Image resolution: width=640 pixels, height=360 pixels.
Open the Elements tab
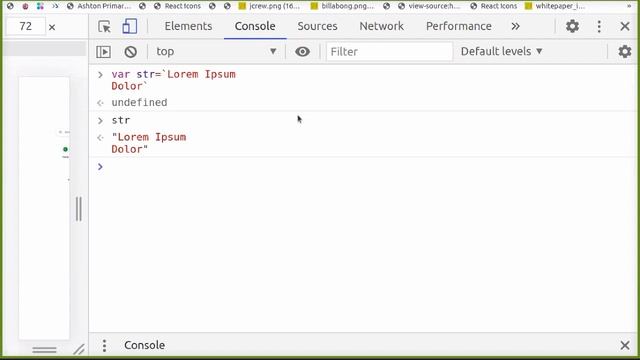pos(188,26)
